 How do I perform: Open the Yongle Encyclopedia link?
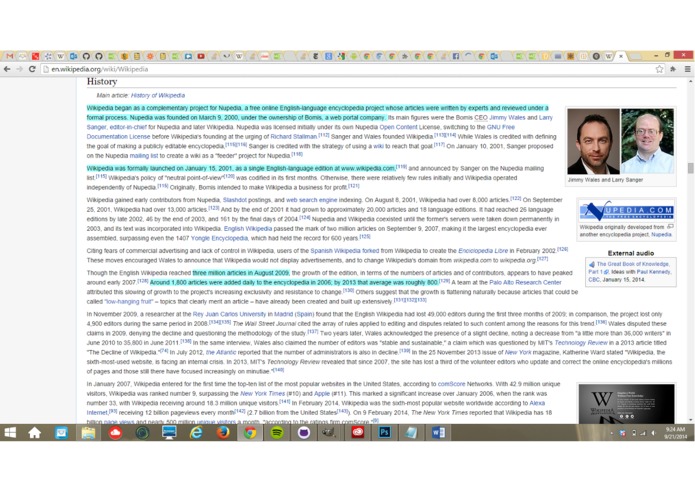coord(219,238)
